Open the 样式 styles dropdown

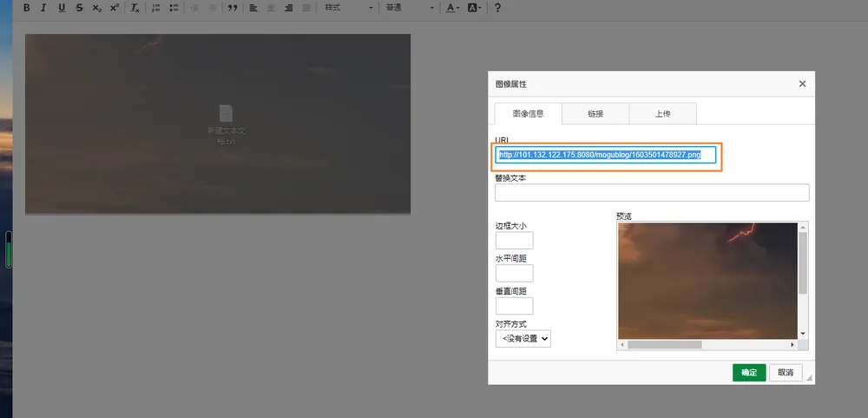tap(349, 8)
